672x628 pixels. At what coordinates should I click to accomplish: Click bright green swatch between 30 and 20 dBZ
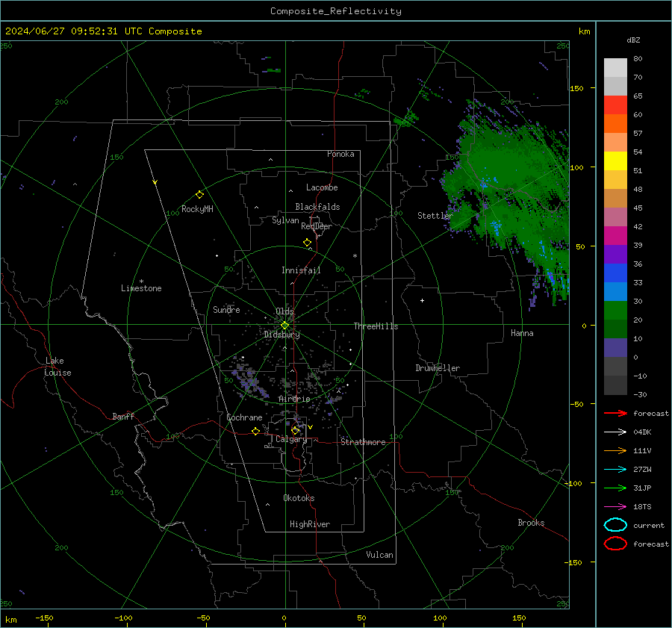coord(615,310)
